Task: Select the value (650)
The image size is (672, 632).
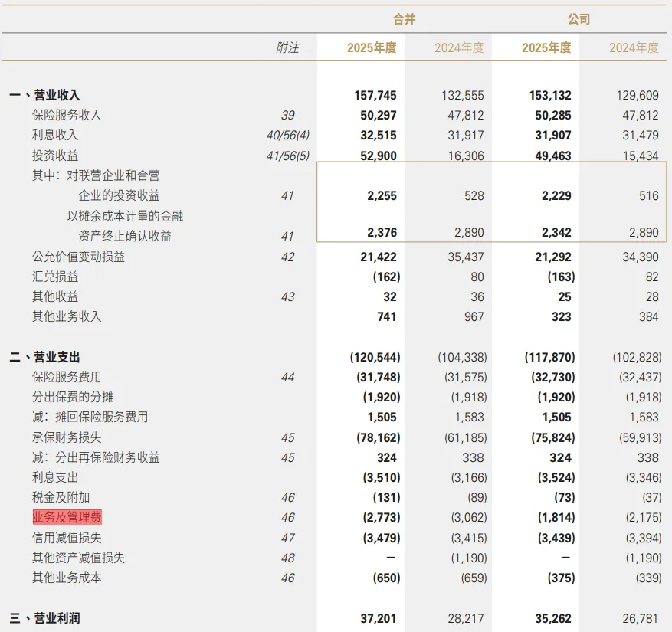Action: [x=386, y=578]
